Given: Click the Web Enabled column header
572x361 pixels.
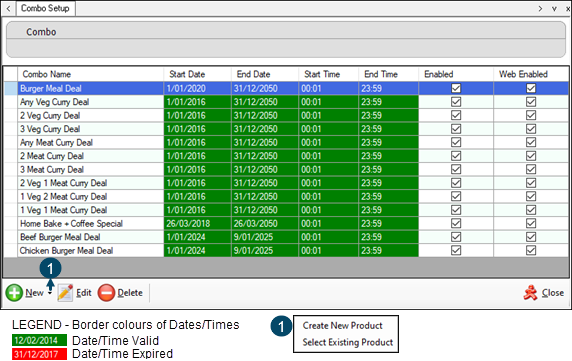Looking at the screenshot, I should pos(531,74).
